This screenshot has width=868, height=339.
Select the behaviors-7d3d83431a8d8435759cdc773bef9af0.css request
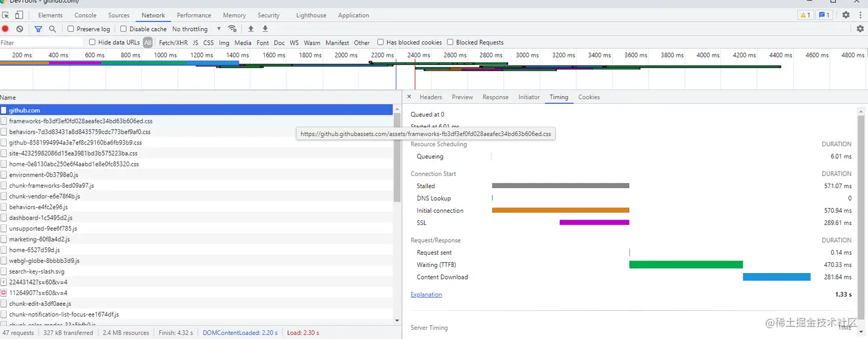pyautogui.click(x=196, y=131)
